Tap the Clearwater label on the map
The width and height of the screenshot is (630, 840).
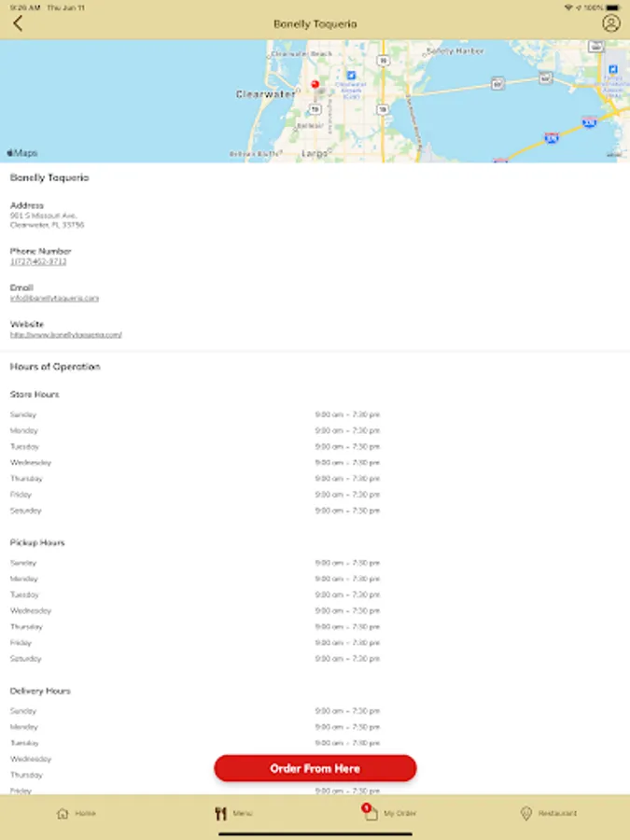[265, 94]
